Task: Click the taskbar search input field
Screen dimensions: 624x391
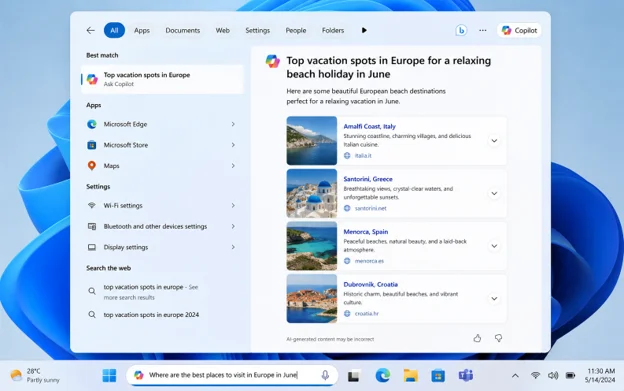Action: (232, 375)
